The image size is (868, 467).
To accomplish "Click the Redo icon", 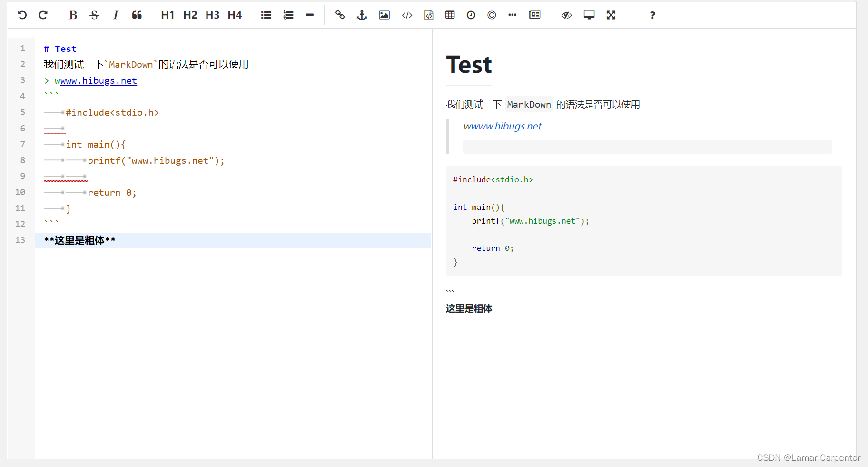I will 43,15.
